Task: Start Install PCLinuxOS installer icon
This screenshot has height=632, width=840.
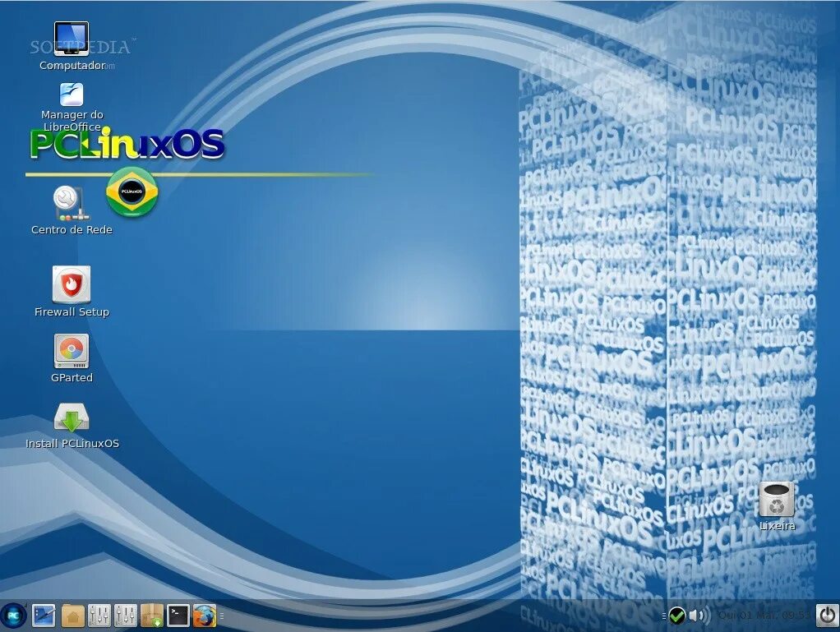Action: click(72, 417)
